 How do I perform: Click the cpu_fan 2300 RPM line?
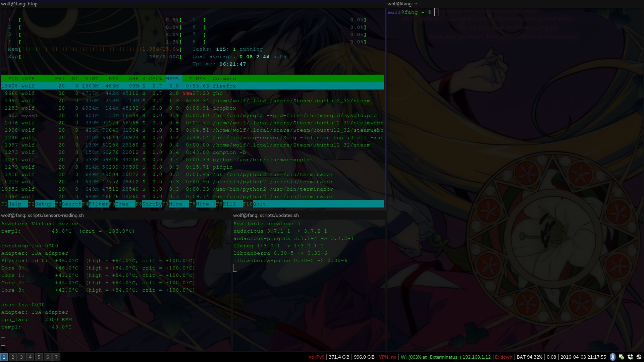point(36,319)
